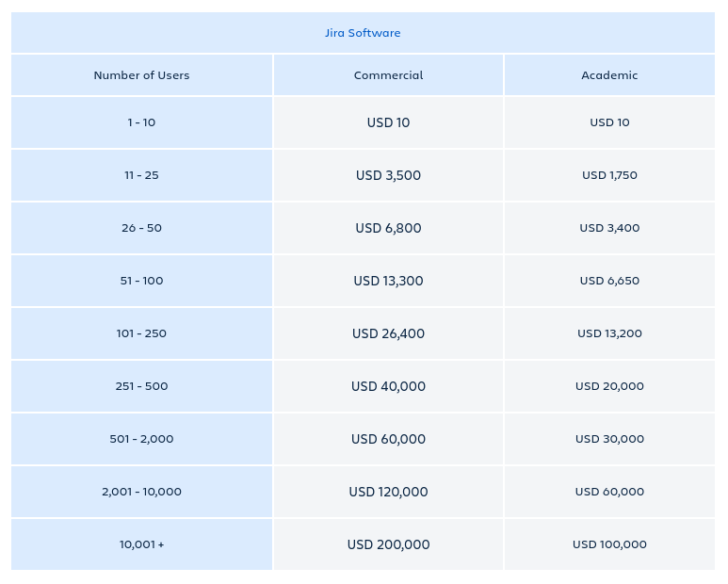Select the USD 13,300 commercial price cell
The width and height of the screenshot is (728, 584).
(x=388, y=281)
